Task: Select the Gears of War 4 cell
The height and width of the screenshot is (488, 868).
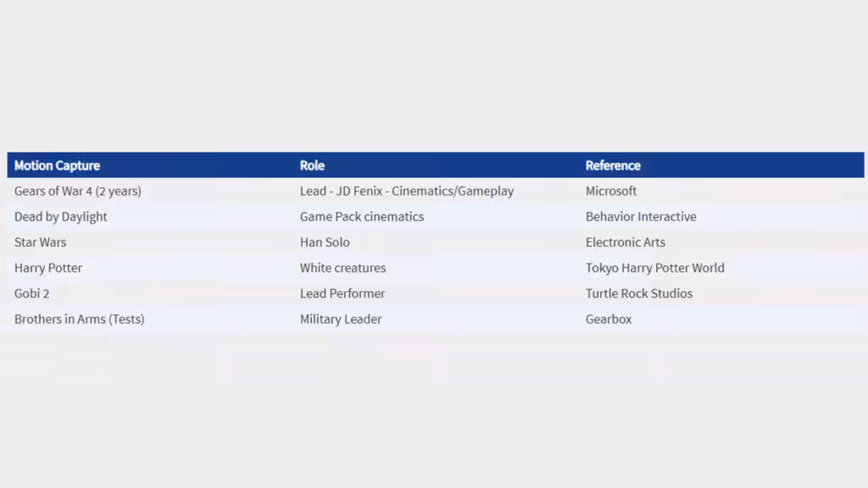Action: [78, 191]
